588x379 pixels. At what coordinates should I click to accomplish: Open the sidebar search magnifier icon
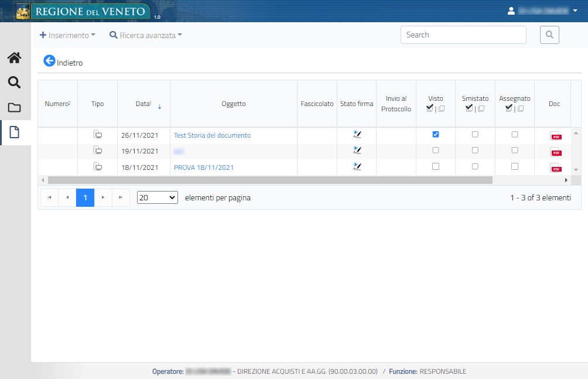tap(14, 83)
